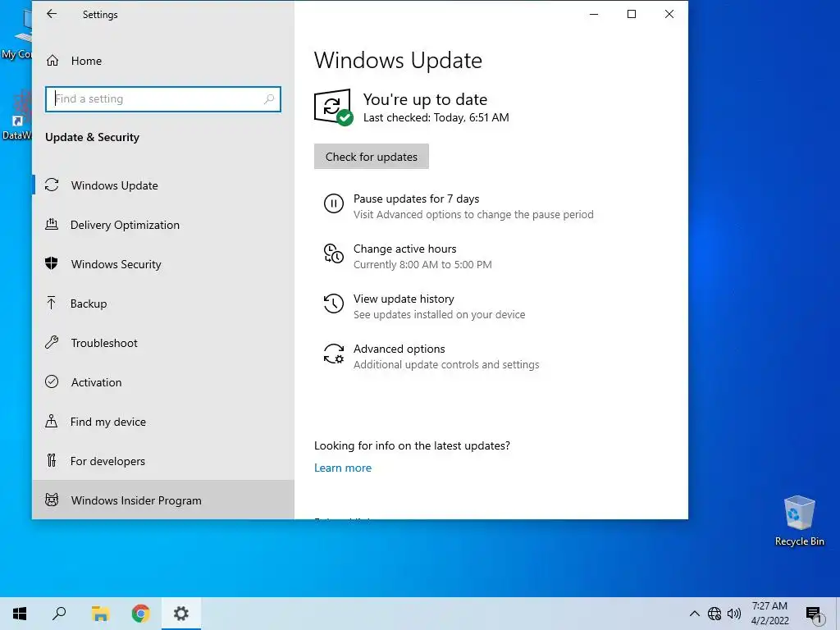Click the clock icon for active hours
The image size is (840, 630).
click(x=333, y=254)
